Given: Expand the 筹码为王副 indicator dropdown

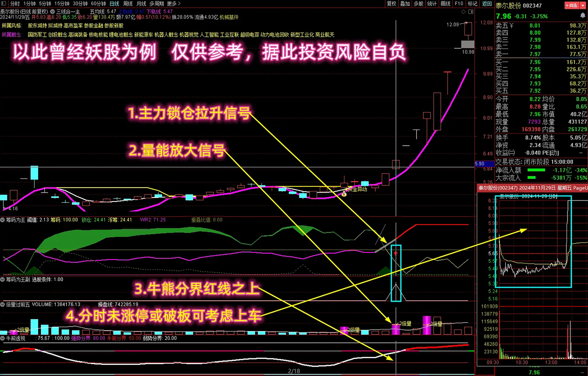Looking at the screenshot, I should point(3,280).
